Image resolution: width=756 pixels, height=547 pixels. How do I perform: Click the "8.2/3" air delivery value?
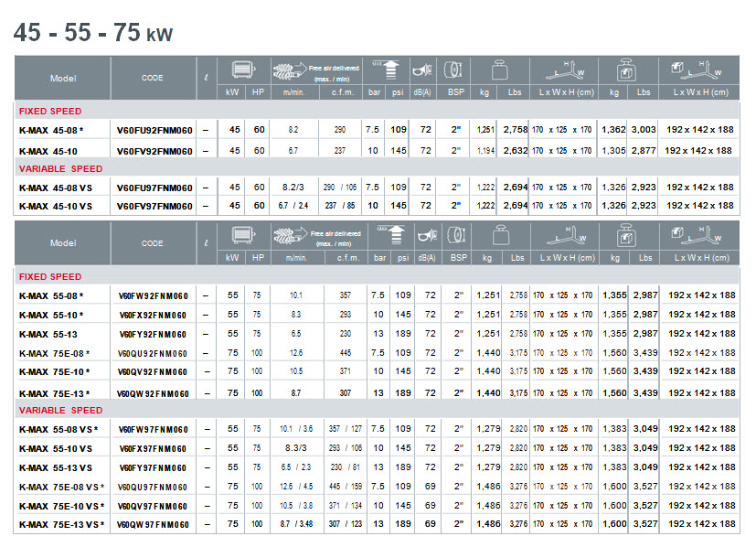[x=293, y=188]
